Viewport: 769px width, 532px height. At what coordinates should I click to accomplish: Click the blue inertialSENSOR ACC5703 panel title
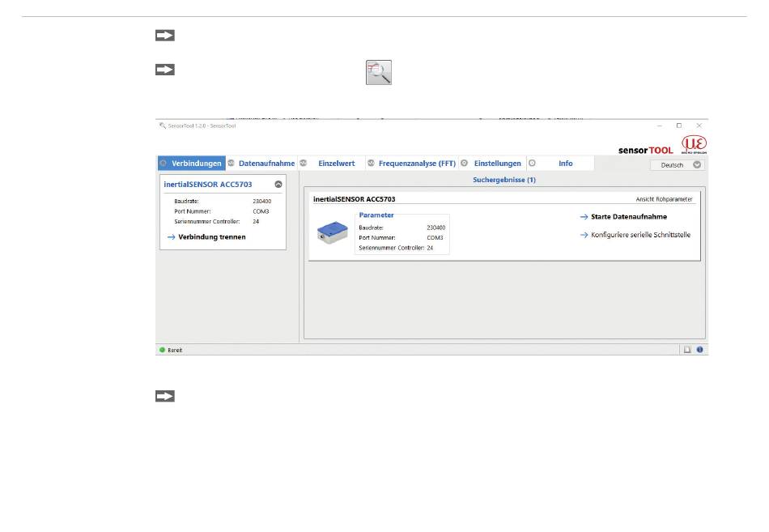tap(208, 185)
